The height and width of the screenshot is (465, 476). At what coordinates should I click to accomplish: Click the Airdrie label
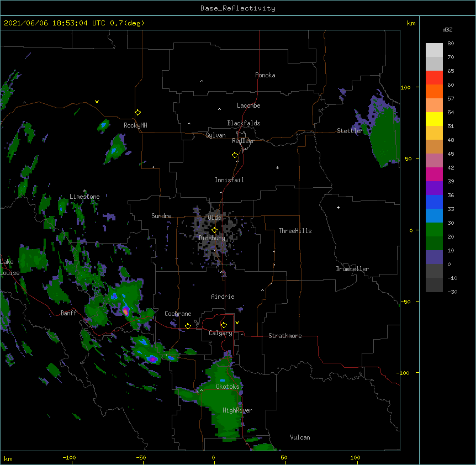pos(223,297)
